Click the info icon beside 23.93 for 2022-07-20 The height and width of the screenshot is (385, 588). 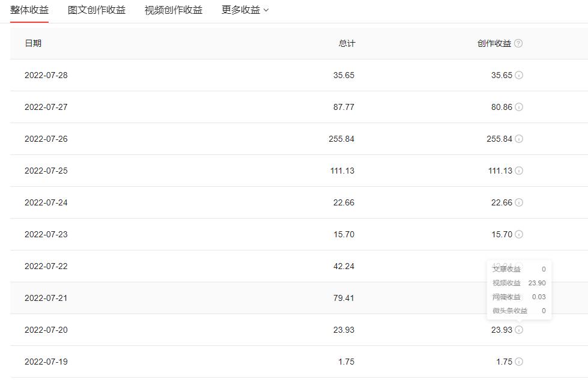[x=520, y=330]
